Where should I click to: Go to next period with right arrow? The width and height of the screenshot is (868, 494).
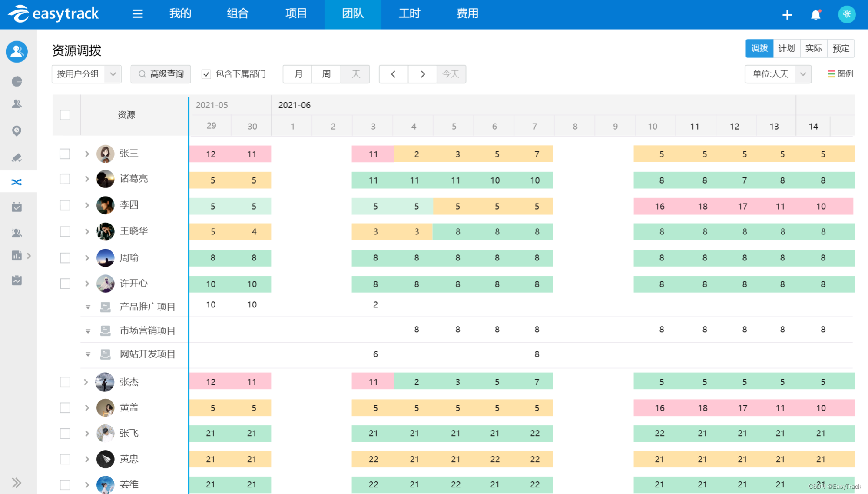pyautogui.click(x=422, y=74)
